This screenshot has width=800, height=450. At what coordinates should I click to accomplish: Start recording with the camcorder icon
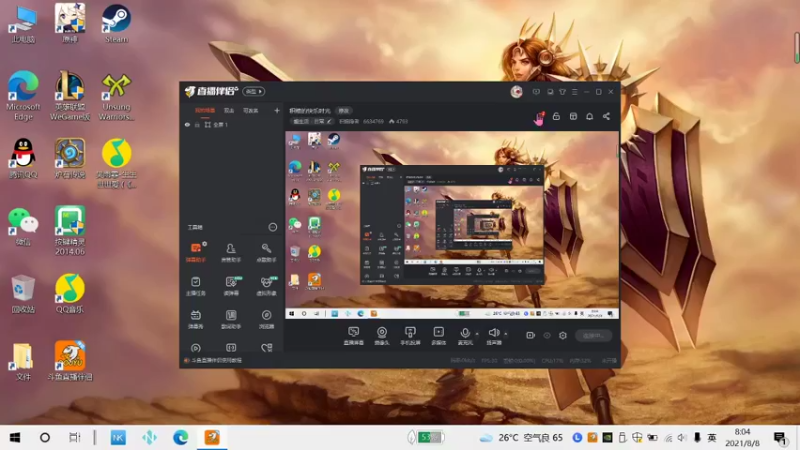[531, 335]
